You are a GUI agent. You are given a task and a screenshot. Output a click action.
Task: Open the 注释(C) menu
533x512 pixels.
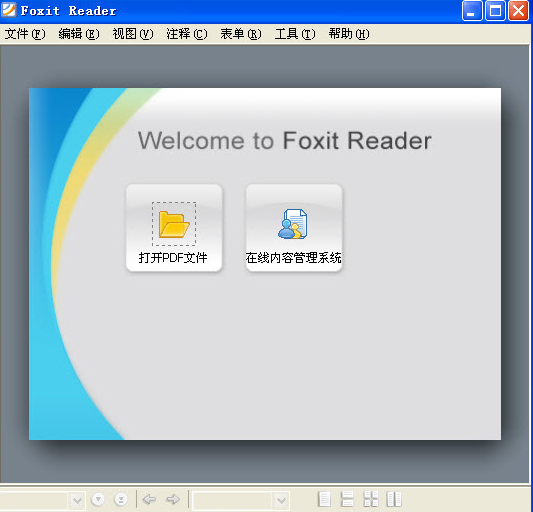pos(187,34)
